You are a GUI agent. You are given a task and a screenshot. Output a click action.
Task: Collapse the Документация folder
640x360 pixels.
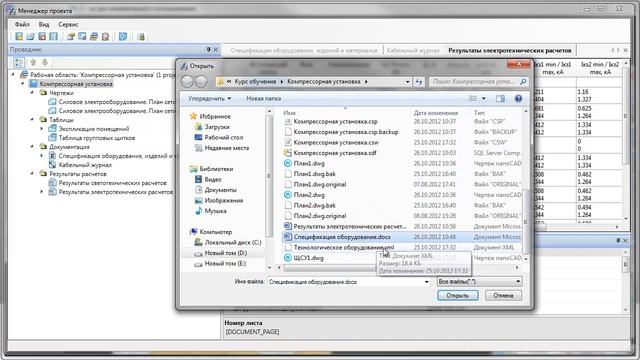(x=32, y=147)
